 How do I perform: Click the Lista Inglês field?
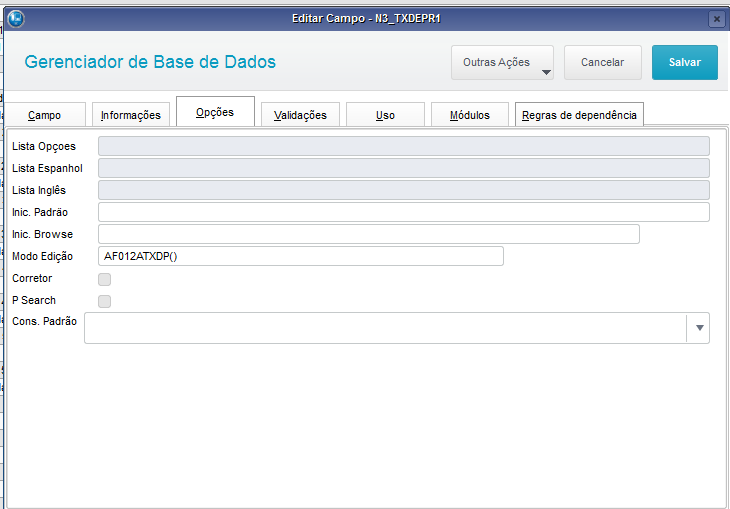tap(404, 190)
